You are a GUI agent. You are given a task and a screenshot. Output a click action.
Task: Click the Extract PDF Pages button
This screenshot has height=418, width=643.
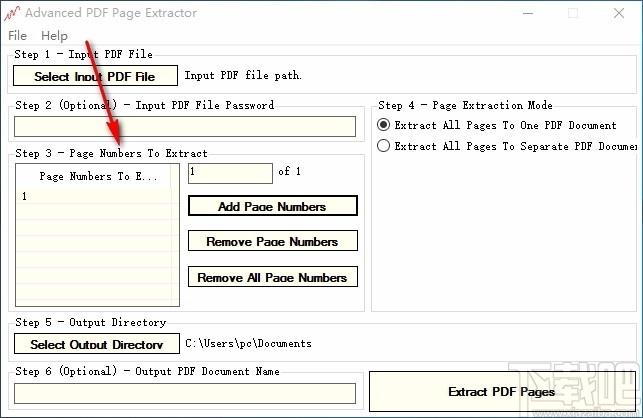tap(502, 392)
